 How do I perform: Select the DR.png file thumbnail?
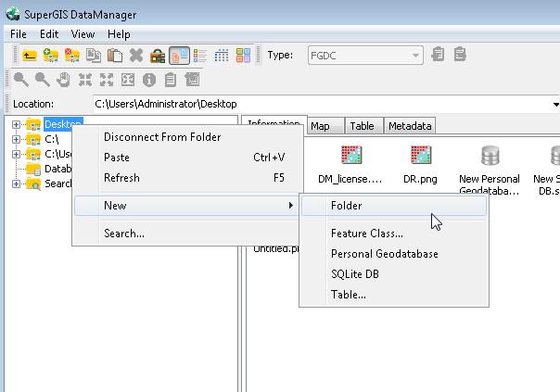[420, 165]
